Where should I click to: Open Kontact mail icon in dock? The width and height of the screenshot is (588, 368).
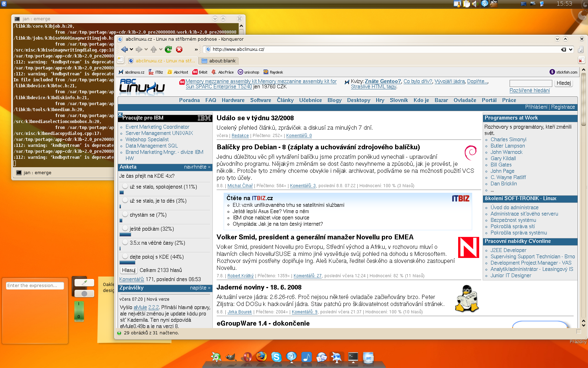321,357
